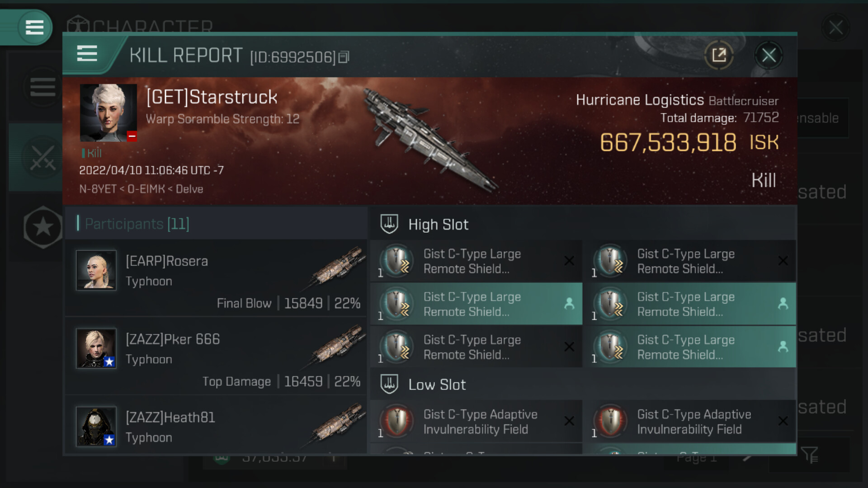Toggle the highlighted left Remote Shield module
Screen dimensions: 868x488
tap(476, 304)
